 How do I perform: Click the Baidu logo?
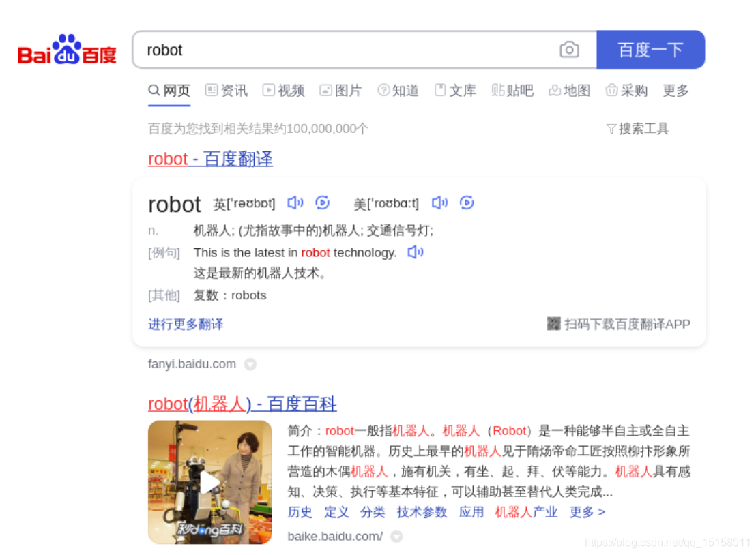[x=67, y=50]
